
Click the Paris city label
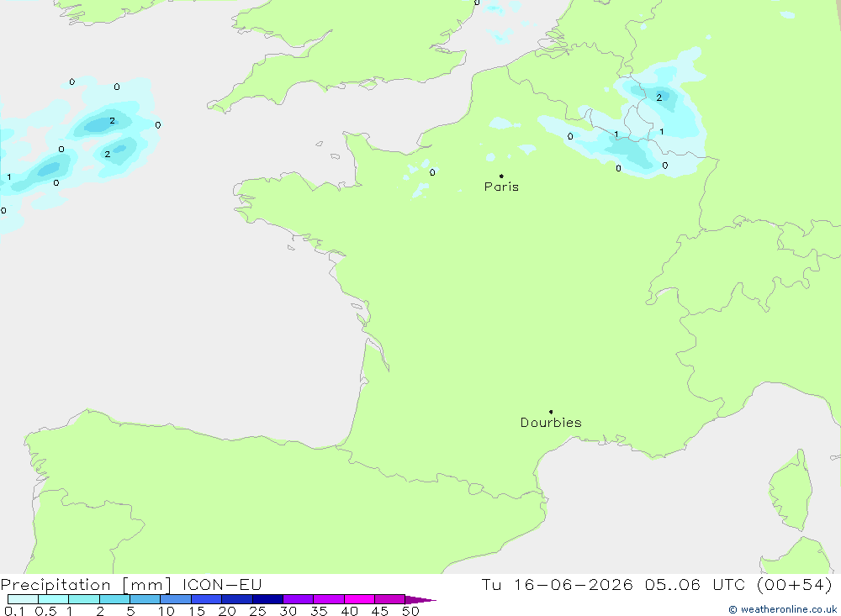tap(501, 187)
